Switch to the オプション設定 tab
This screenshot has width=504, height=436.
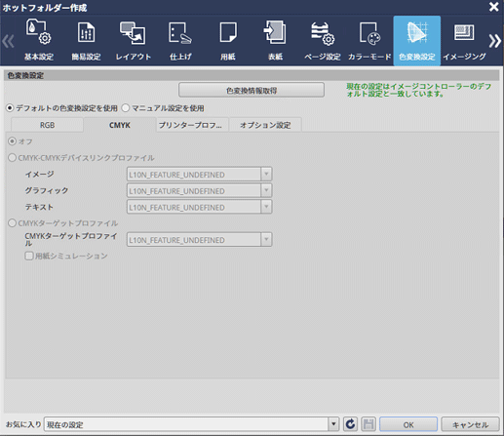pyautogui.click(x=265, y=125)
